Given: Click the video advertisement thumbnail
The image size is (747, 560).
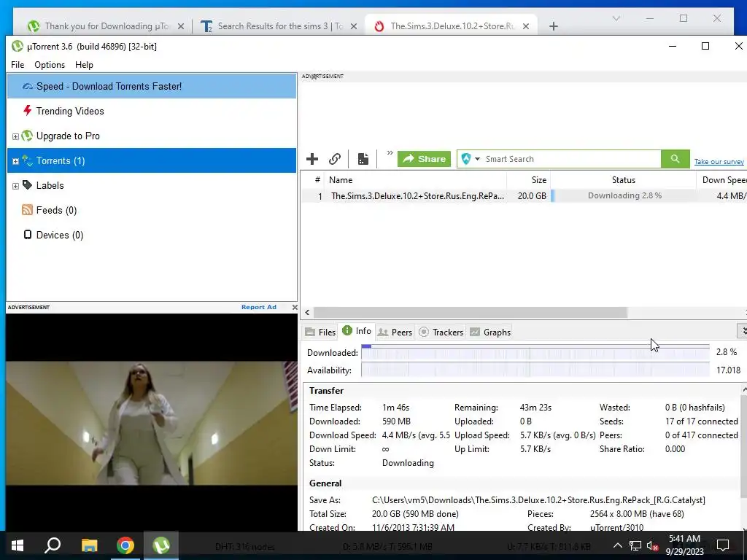Looking at the screenshot, I should click(x=152, y=423).
